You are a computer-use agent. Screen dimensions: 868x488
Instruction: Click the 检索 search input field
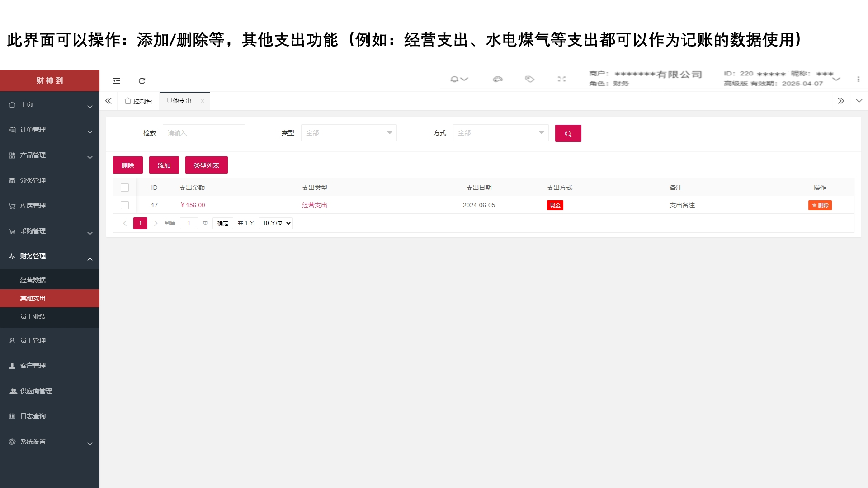click(203, 133)
